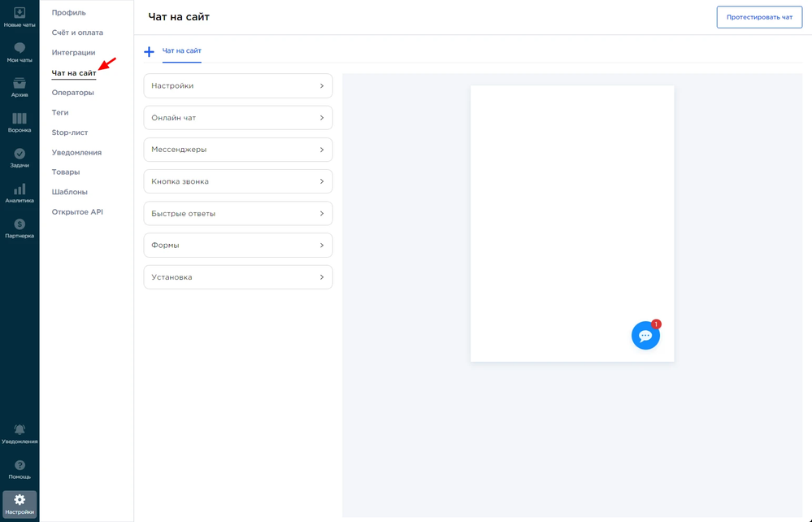Screen dimensions: 812x522
Task: Expand the Онлайн чат section
Action: pyautogui.click(x=238, y=118)
